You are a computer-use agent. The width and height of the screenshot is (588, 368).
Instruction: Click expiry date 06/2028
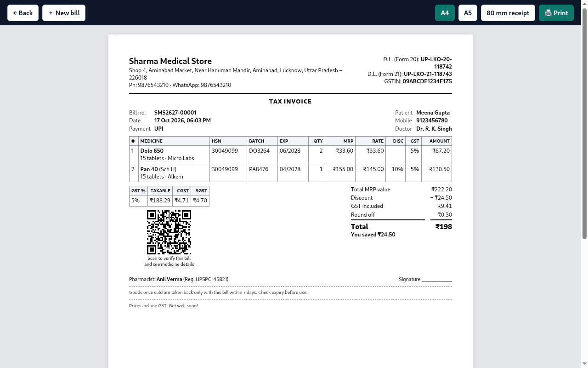coord(290,151)
